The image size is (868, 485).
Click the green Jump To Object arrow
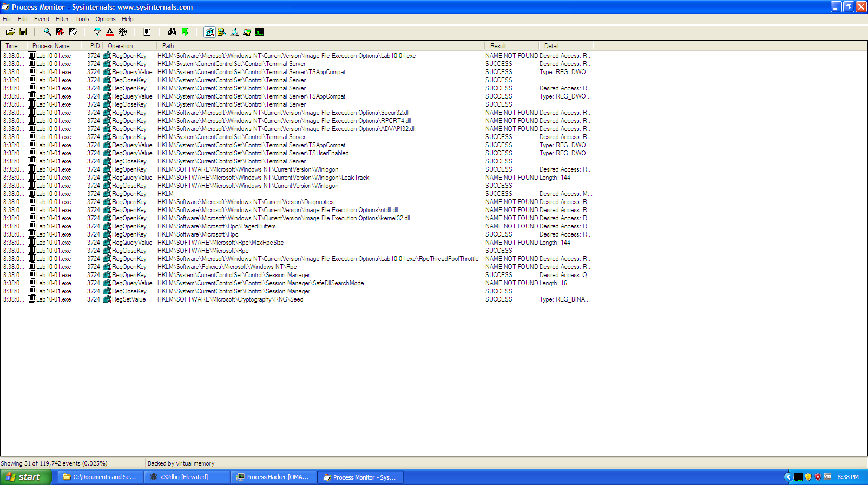click(x=185, y=32)
